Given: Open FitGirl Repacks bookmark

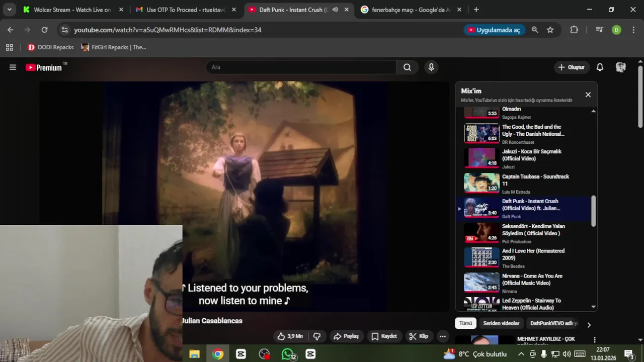Looking at the screenshot, I should tap(114, 47).
